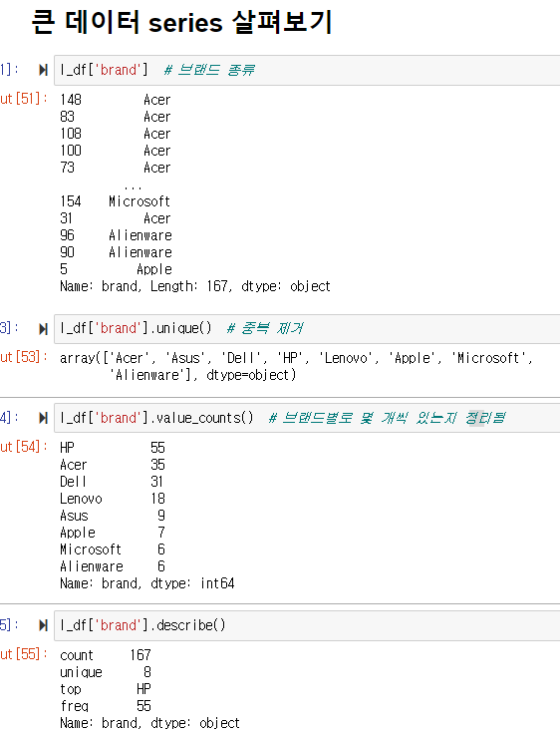This screenshot has height=730, width=560.
Task: Run the unique() cell via play icon
Action: [x=43, y=329]
